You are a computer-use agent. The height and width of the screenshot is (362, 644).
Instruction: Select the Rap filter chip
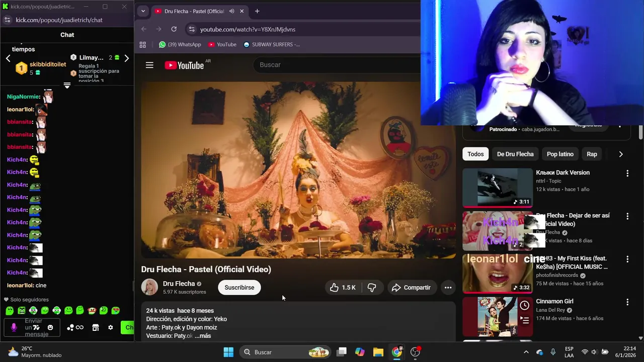tap(592, 154)
